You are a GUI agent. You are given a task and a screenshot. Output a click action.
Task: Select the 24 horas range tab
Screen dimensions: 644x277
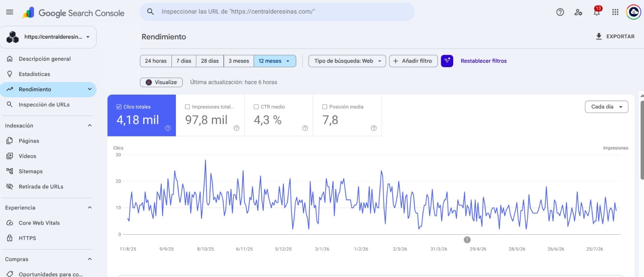tap(156, 61)
